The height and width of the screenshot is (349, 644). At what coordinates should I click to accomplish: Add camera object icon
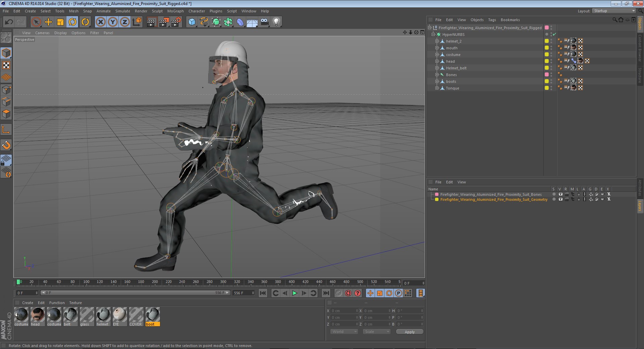click(x=264, y=22)
